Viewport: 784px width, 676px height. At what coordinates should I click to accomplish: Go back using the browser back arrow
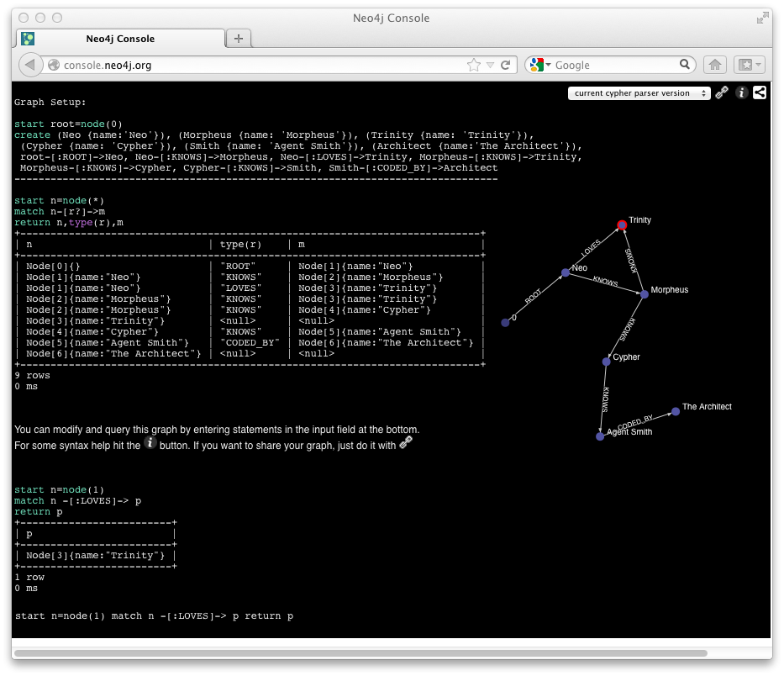tap(31, 65)
